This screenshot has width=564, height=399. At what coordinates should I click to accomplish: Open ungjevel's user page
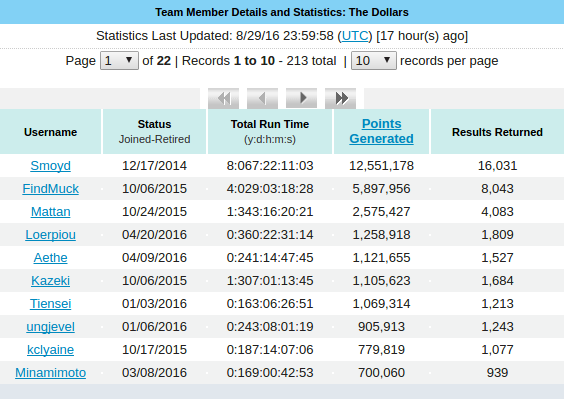[50, 327]
